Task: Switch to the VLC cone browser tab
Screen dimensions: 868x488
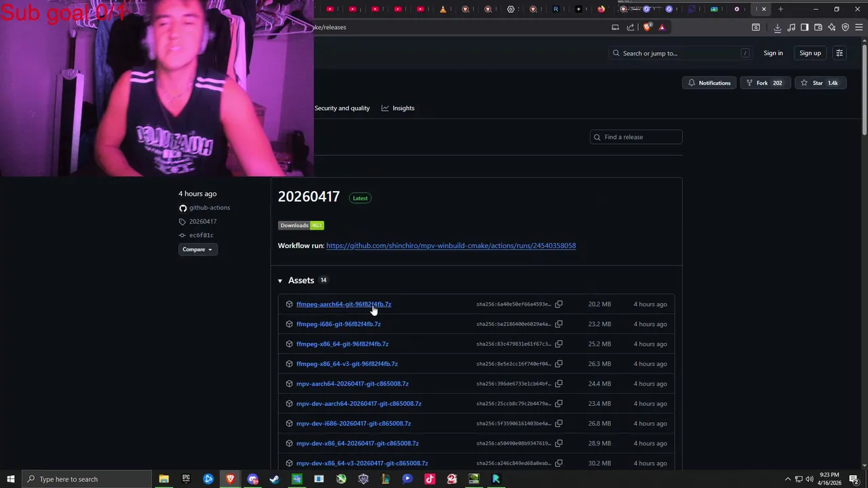Action: tap(443, 9)
